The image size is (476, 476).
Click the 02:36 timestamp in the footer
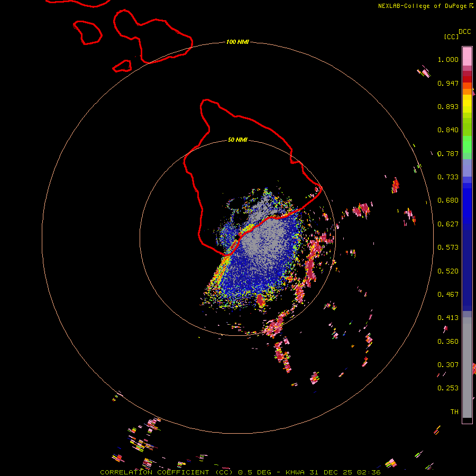point(369,472)
